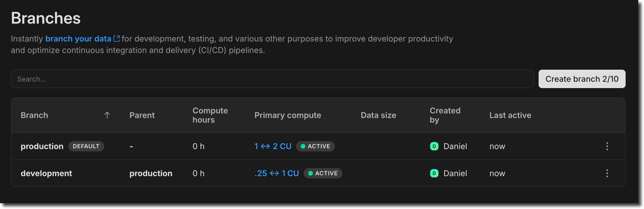Click the ACTIVE status badge for production
Image resolution: width=644 pixels, height=209 pixels.
pos(315,146)
